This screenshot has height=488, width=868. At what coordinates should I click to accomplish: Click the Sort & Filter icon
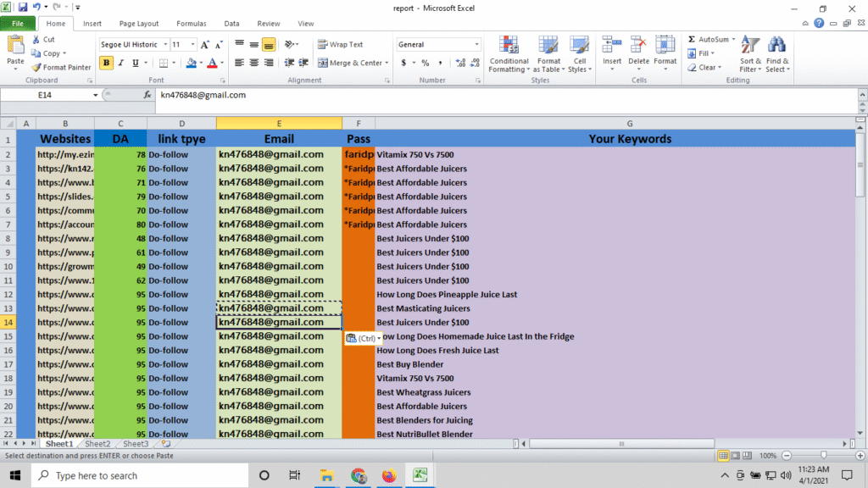click(750, 46)
